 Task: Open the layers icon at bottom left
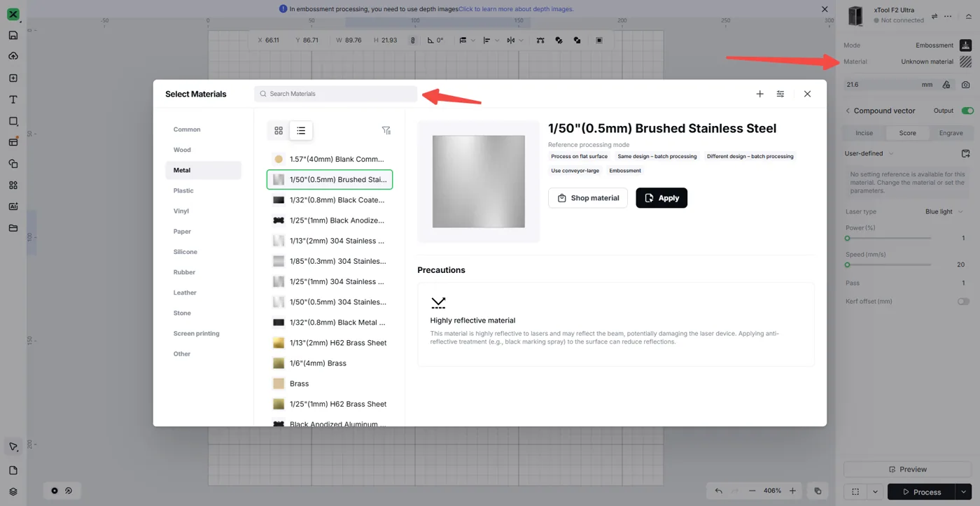pos(13,491)
